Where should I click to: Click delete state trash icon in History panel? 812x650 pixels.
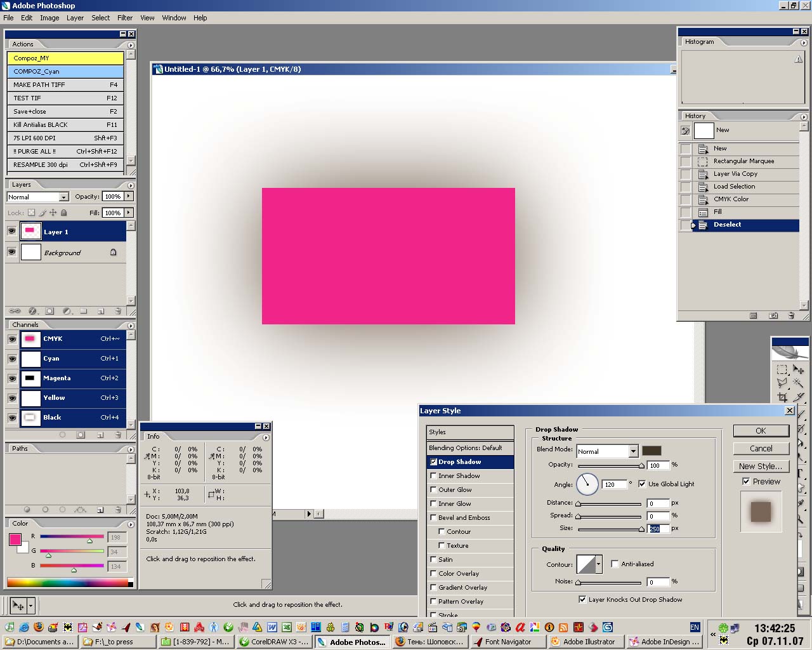click(x=791, y=315)
